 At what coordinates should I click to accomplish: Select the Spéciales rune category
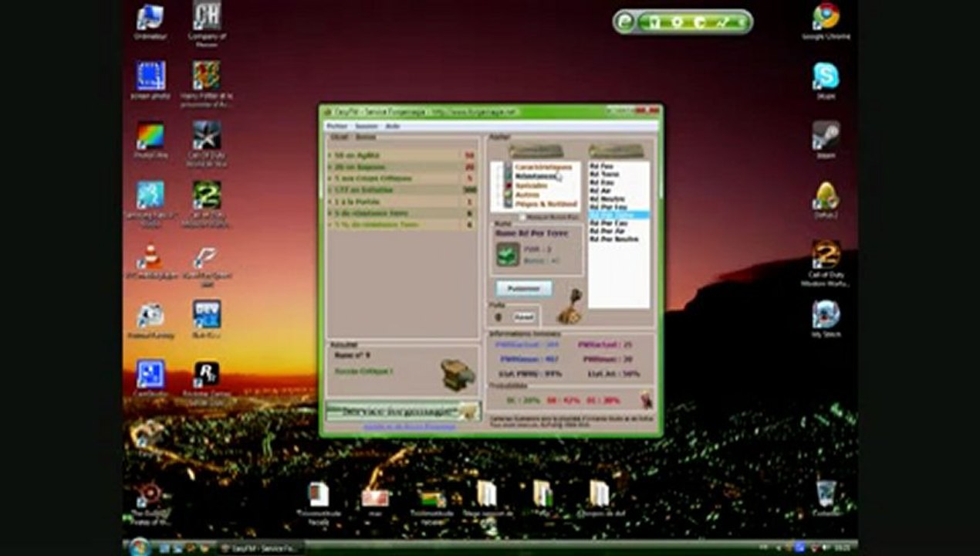tap(531, 185)
